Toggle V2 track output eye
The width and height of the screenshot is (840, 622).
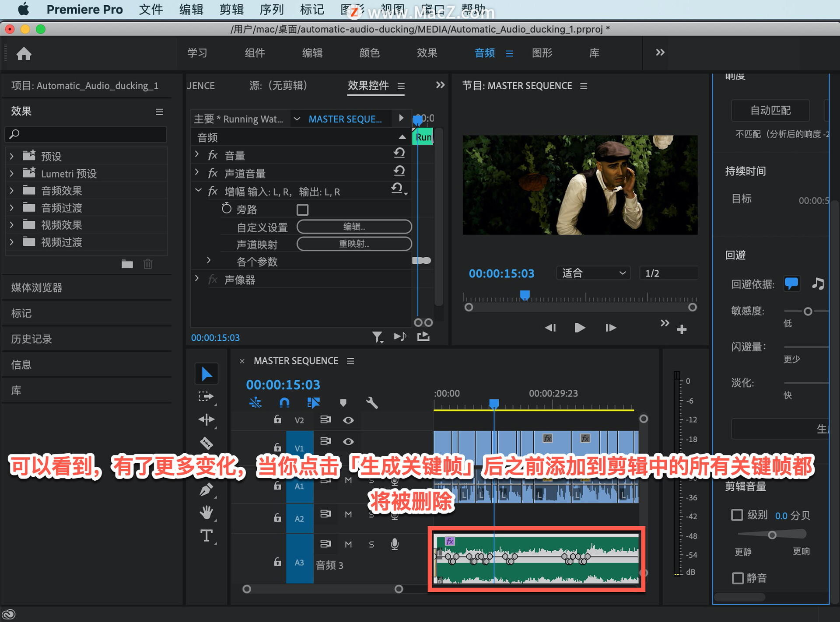tap(348, 420)
